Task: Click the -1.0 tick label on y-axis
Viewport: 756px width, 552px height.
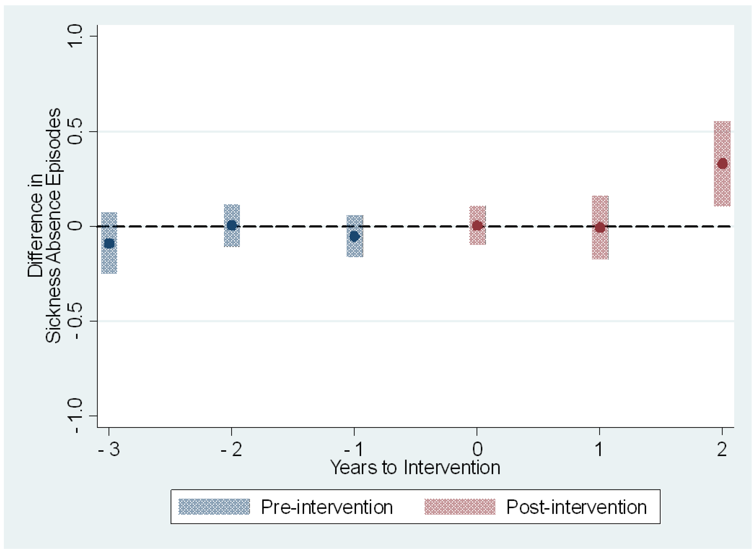Action: pyautogui.click(x=75, y=416)
